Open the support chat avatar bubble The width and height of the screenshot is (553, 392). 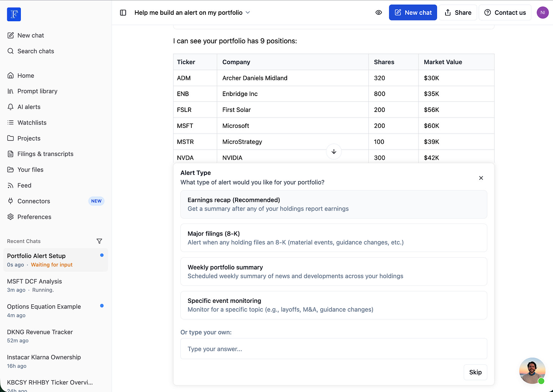coord(532,371)
